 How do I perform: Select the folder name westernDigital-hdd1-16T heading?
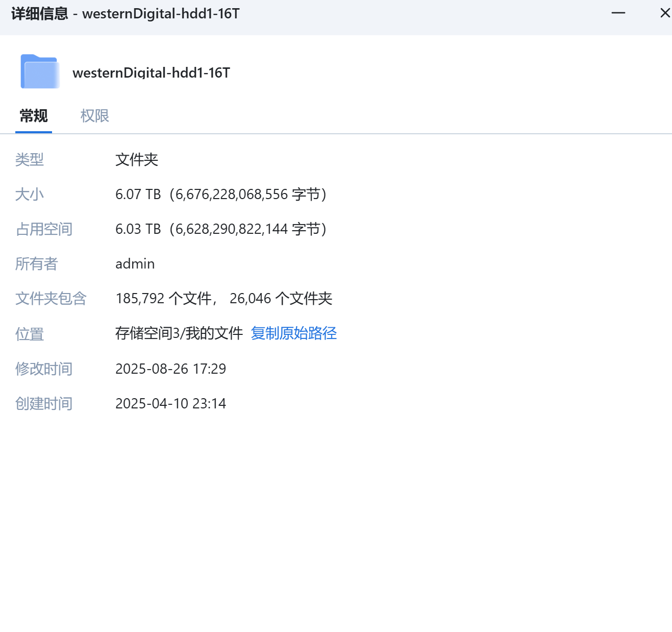pyautogui.click(x=151, y=72)
